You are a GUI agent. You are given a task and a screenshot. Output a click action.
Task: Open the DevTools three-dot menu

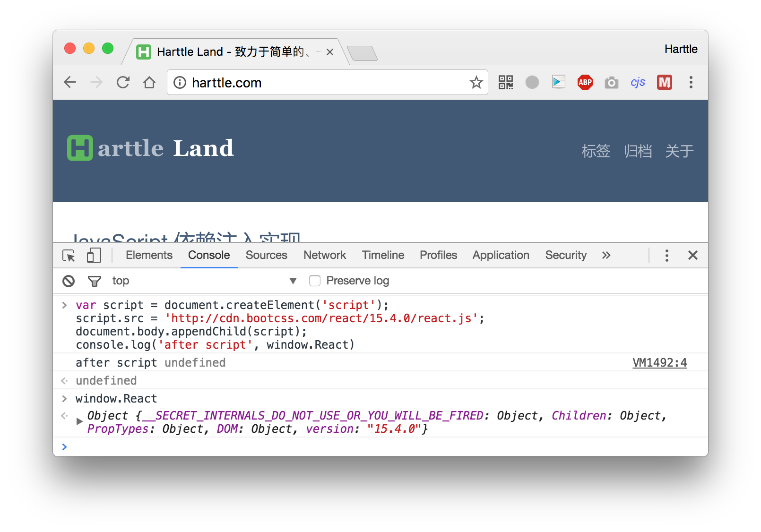[x=666, y=255]
